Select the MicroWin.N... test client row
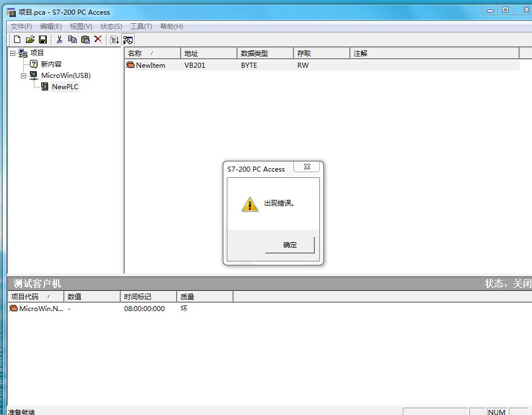Viewport: 532px width, 415px height. [x=41, y=308]
